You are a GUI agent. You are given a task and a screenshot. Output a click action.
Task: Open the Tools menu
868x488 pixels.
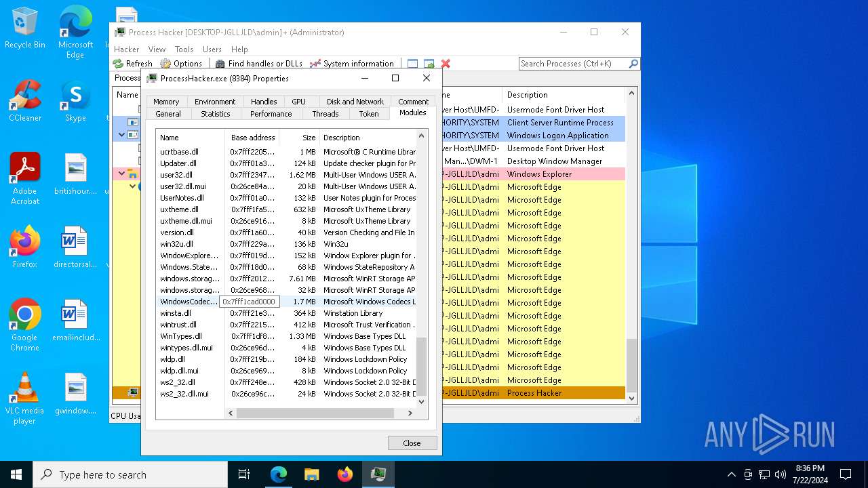(x=184, y=49)
